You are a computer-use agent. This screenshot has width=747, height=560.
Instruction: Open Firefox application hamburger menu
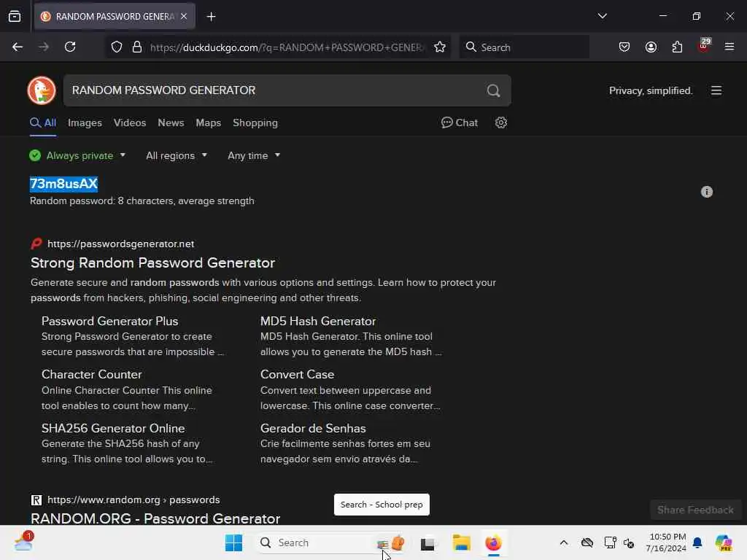click(729, 47)
